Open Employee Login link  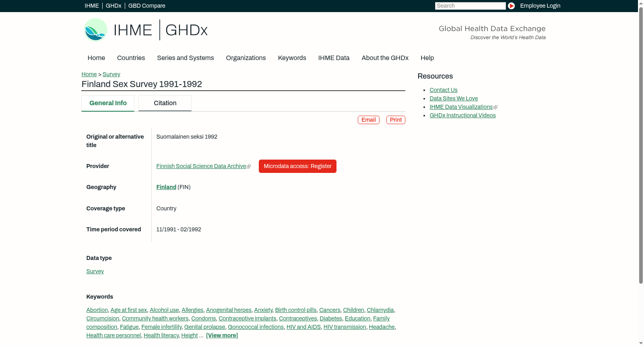(x=540, y=6)
